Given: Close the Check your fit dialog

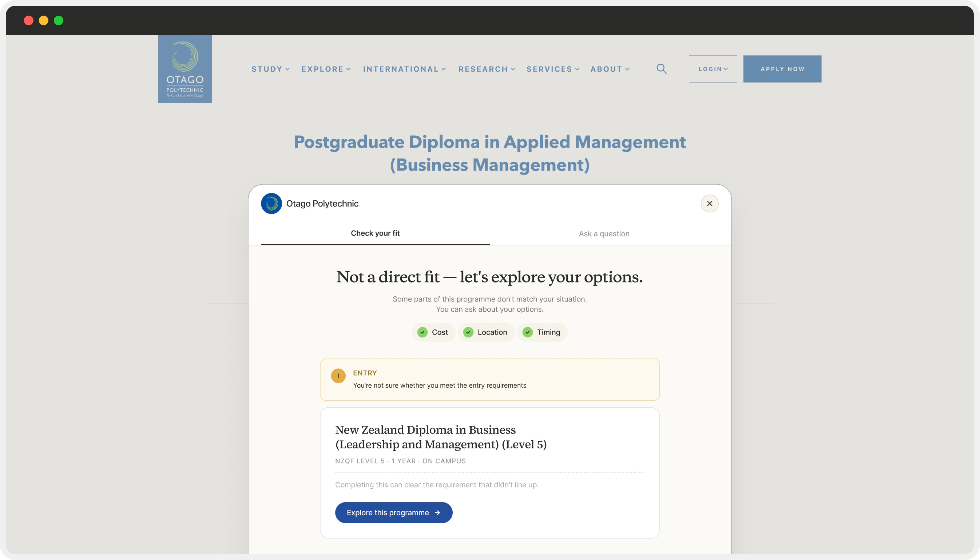Looking at the screenshot, I should tap(709, 204).
